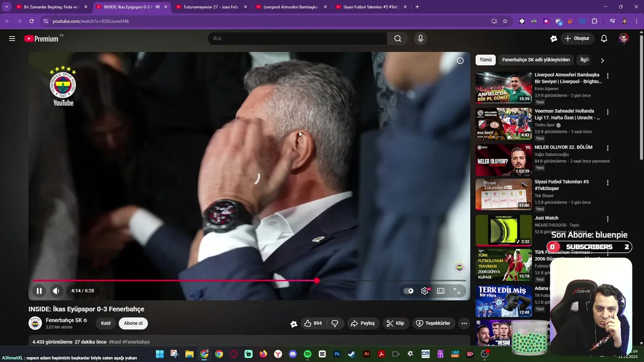
Task: Select the Fenerbahçe SK adlı yükleyiciden chip
Action: [x=536, y=60]
